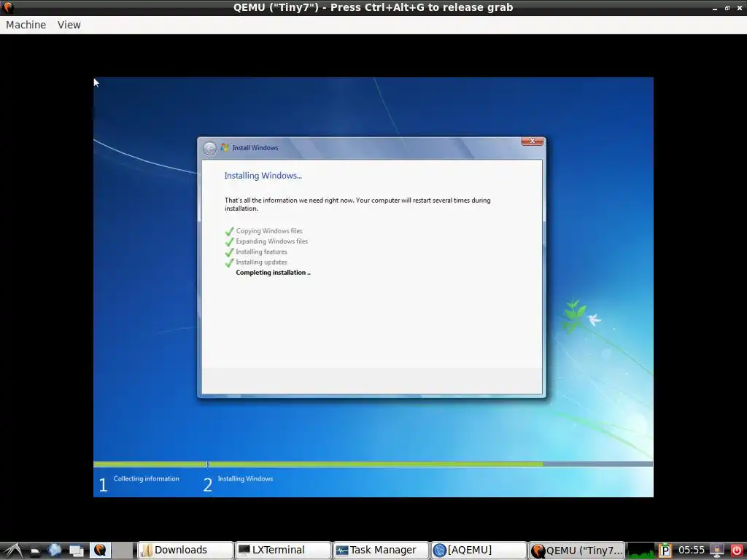Click 'Installing Windows' stage label at bottom
The width and height of the screenshot is (747, 560).
pyautogui.click(x=245, y=478)
